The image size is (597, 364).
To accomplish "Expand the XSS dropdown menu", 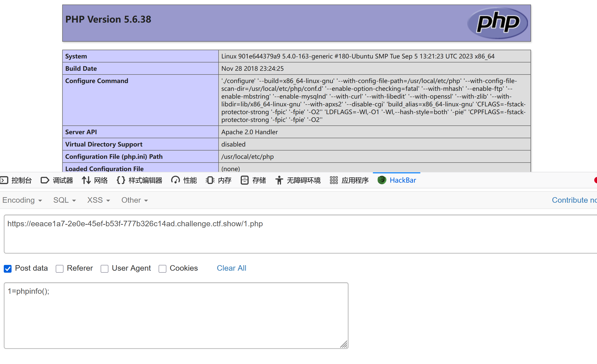I will [x=98, y=200].
